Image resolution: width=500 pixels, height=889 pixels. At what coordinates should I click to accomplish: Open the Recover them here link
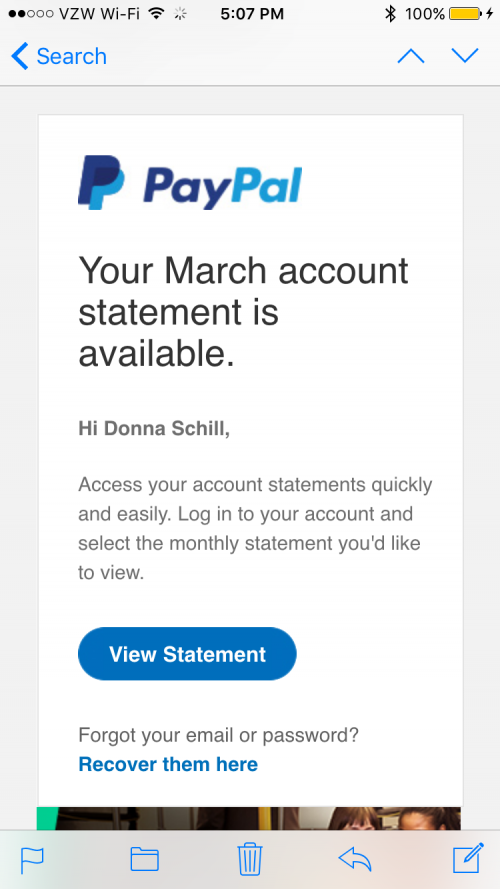click(x=168, y=764)
